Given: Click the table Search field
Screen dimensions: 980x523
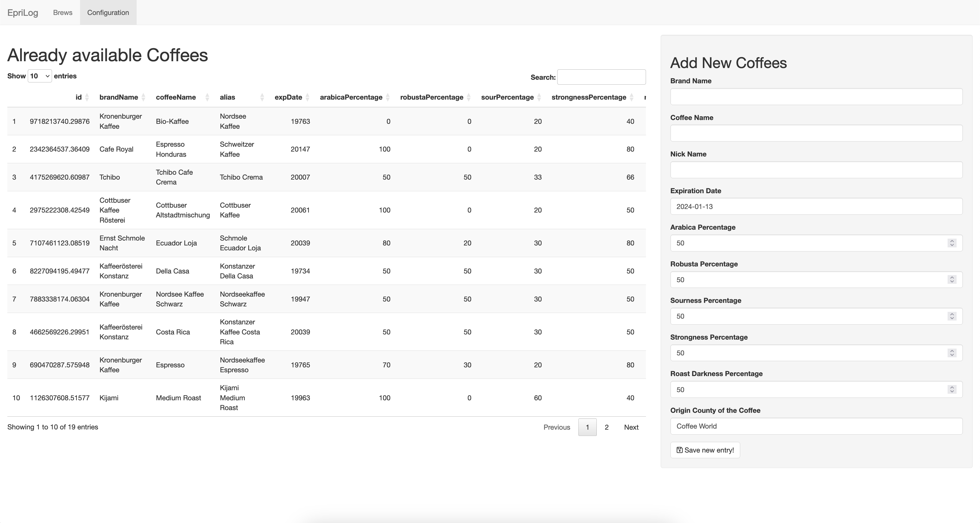Looking at the screenshot, I should (x=601, y=77).
